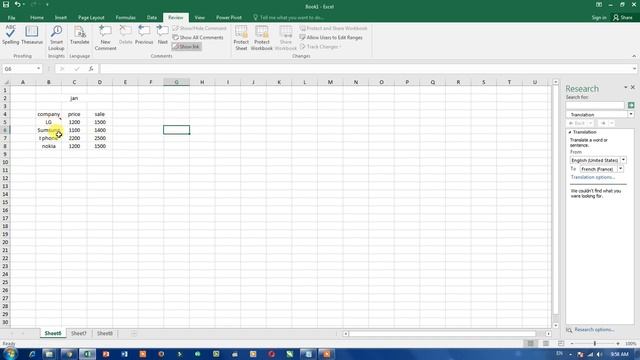Switch to Sheet7 tab
Screen dimensions: 640x360
coord(79,333)
